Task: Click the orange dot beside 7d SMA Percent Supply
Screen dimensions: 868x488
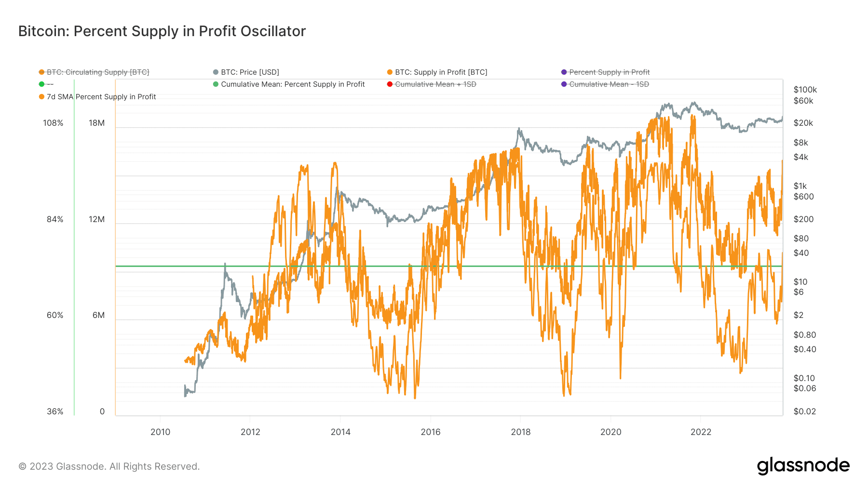Action: [x=41, y=97]
